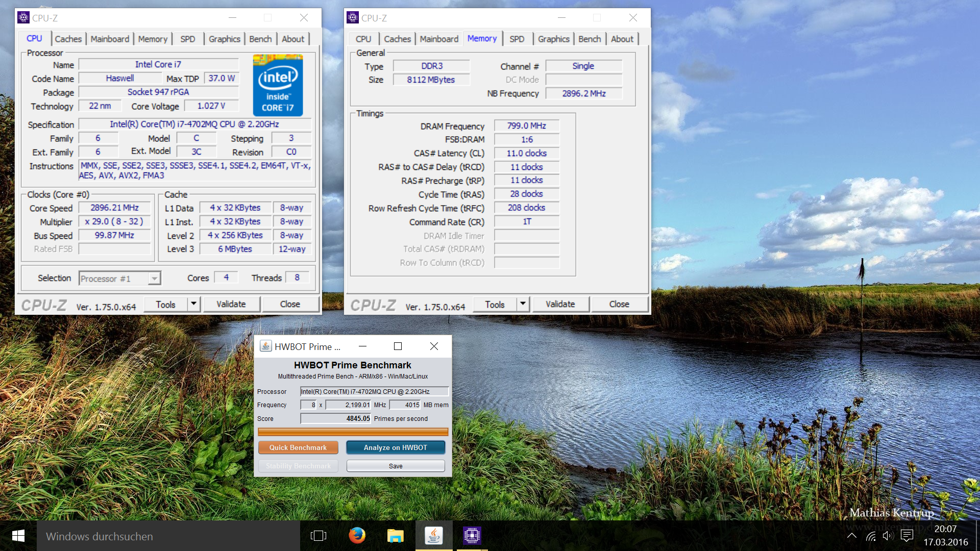Image resolution: width=980 pixels, height=551 pixels.
Task: Click Save button in HWBOT Prime
Action: pyautogui.click(x=396, y=466)
